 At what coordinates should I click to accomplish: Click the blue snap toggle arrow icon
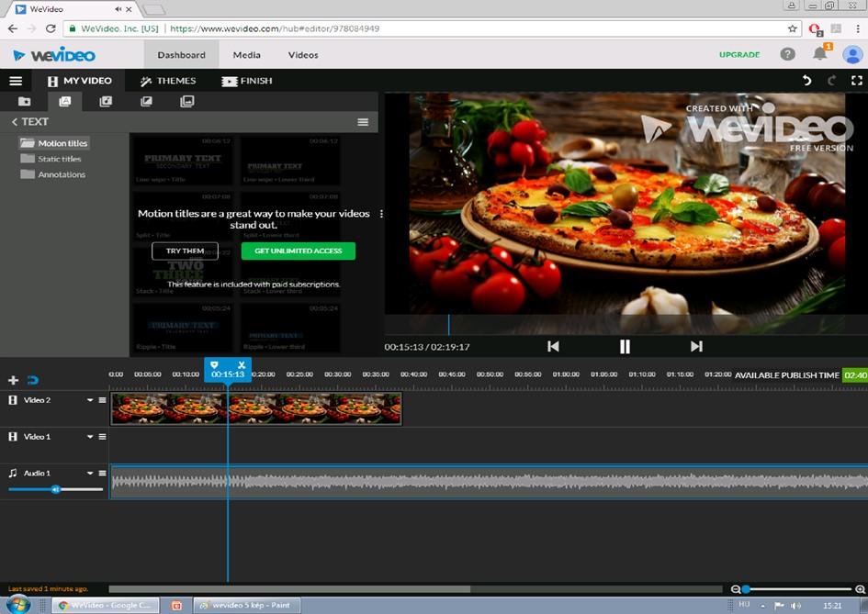33,380
